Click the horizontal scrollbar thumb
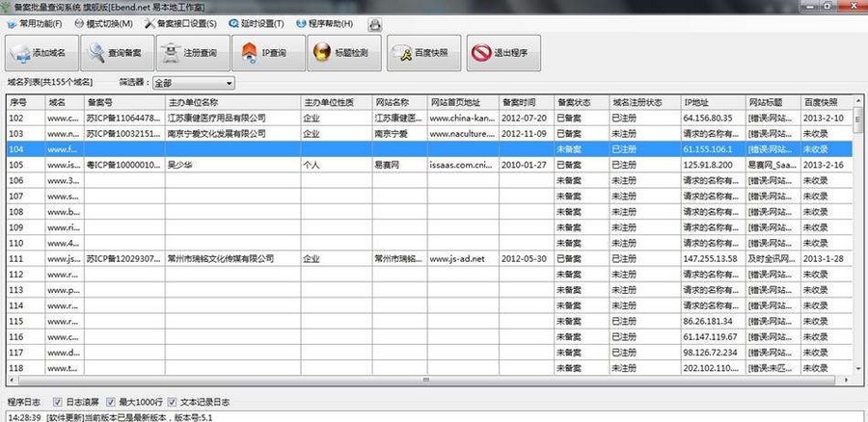The image size is (868, 422). coord(426,381)
